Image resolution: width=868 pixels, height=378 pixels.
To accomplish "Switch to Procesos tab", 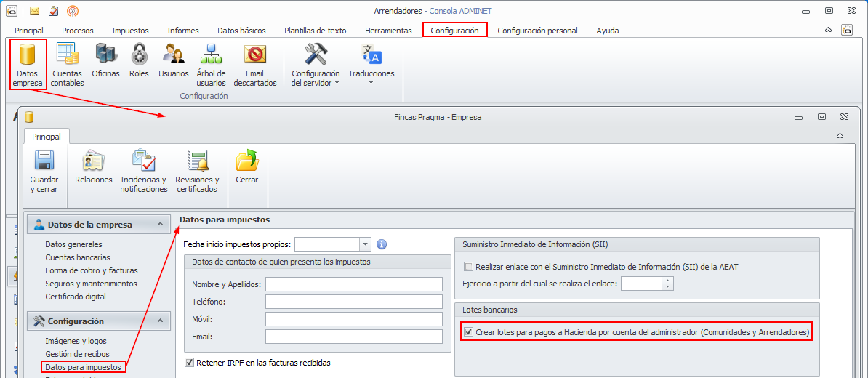I will point(78,31).
